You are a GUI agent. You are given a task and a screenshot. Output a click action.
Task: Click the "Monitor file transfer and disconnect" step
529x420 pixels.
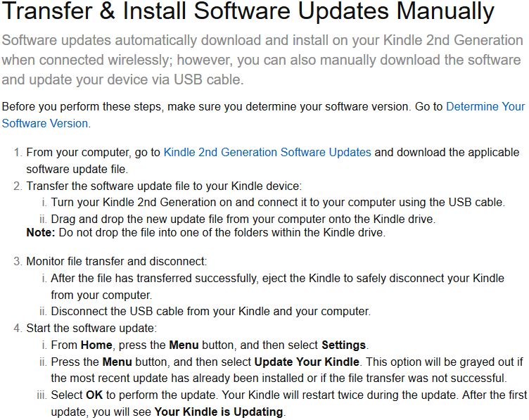tap(117, 261)
